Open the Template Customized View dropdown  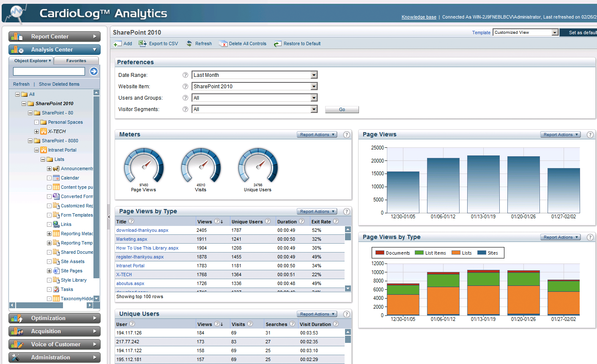(x=555, y=33)
